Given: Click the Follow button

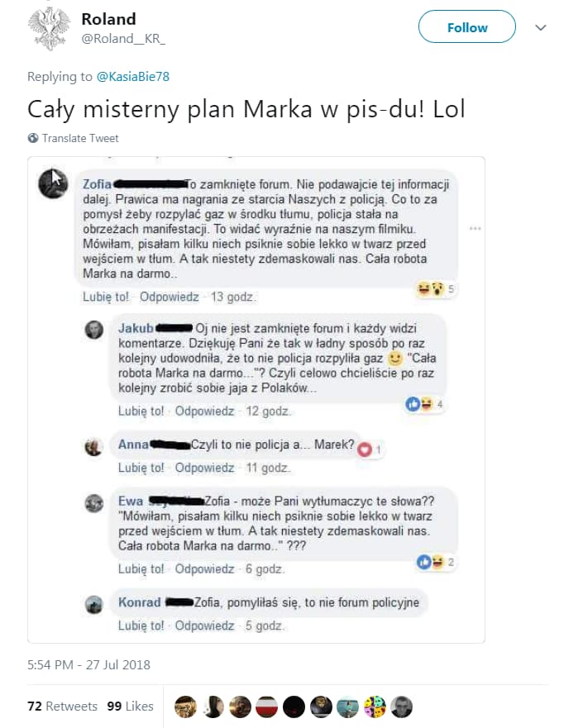Looking at the screenshot, I should tap(467, 27).
